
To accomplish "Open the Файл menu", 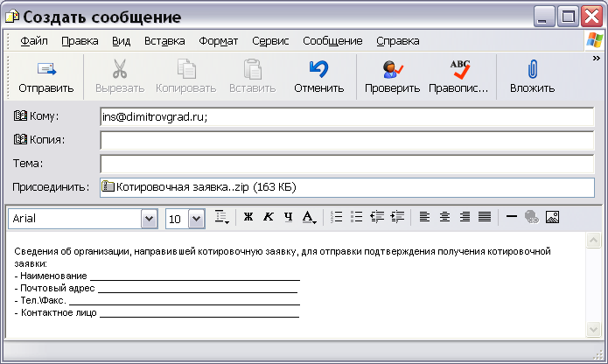I will pos(33,40).
